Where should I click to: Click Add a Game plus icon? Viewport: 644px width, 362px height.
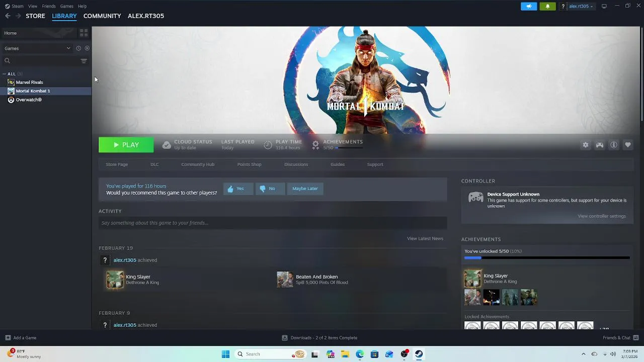8,338
